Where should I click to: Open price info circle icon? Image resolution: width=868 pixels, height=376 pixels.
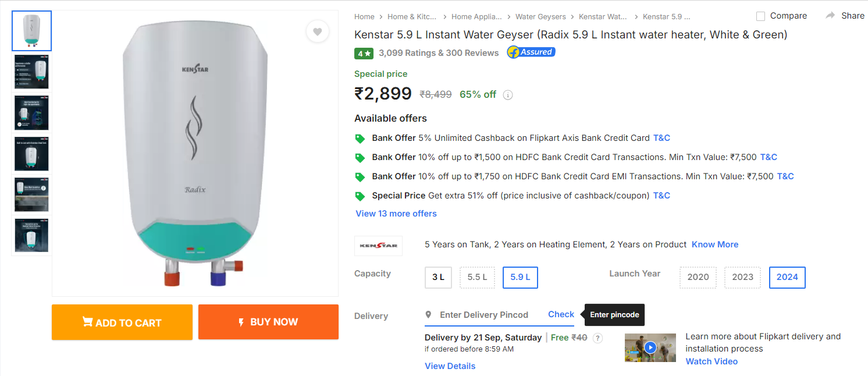tap(508, 95)
